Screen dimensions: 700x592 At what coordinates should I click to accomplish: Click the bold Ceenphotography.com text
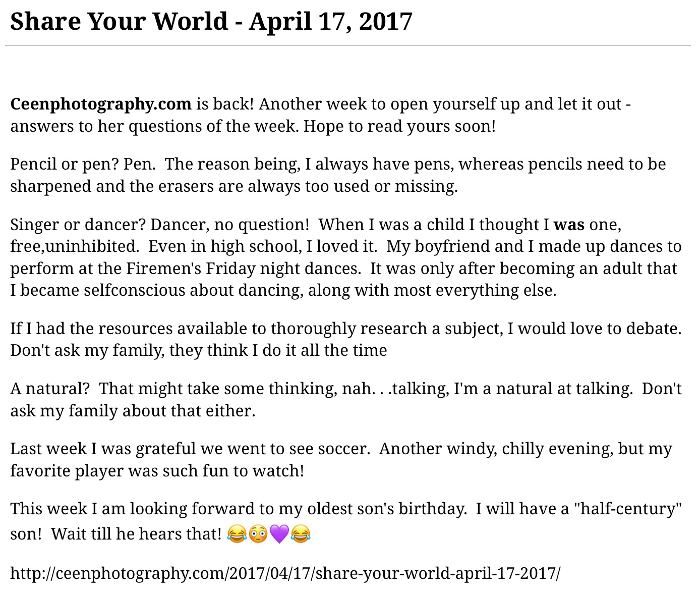pyautogui.click(x=101, y=104)
